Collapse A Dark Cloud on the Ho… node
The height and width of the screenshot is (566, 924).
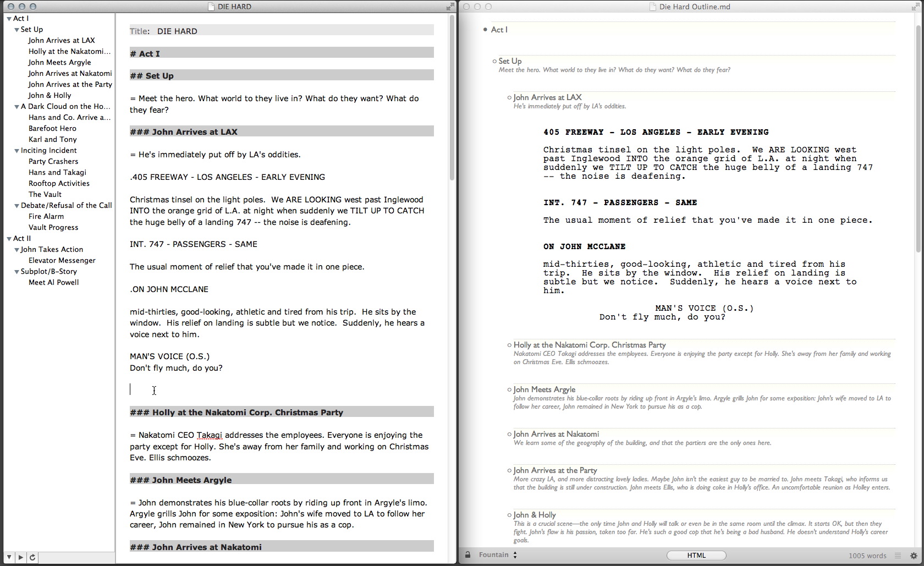16,107
